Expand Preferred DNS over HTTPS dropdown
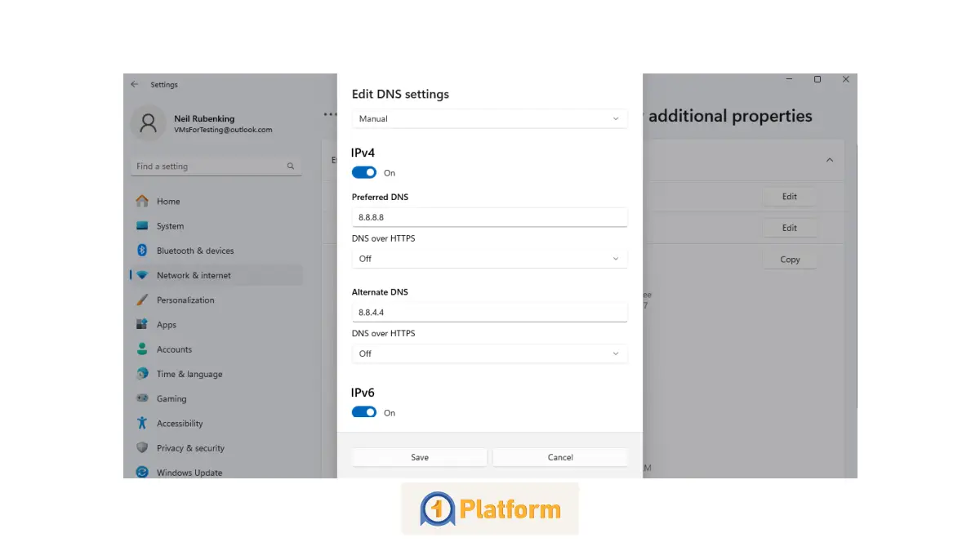 [x=489, y=259]
